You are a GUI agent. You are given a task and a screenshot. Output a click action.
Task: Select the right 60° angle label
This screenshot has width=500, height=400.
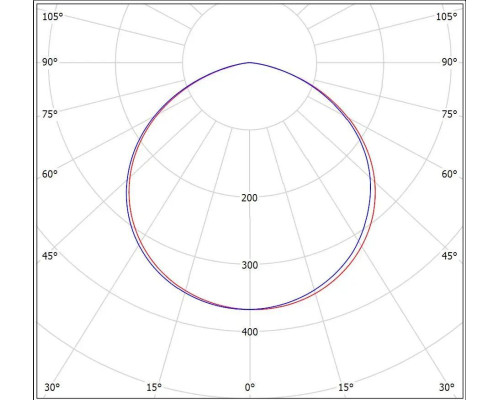pos(449,174)
